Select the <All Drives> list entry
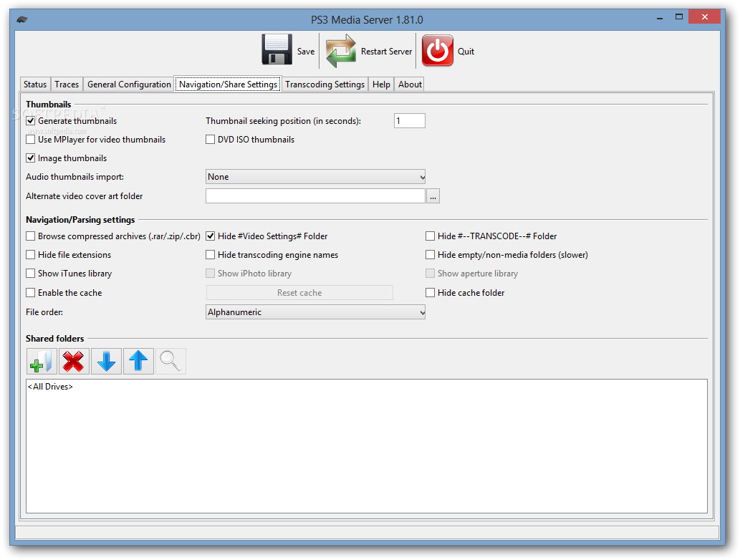 point(50,387)
